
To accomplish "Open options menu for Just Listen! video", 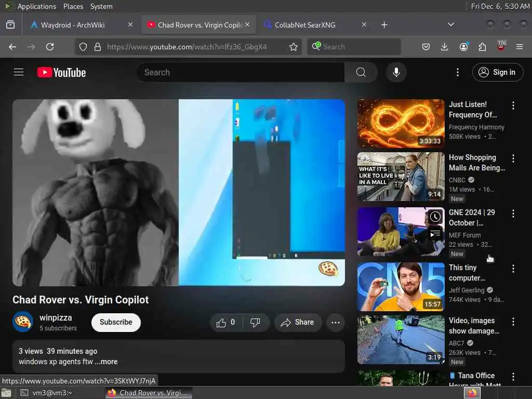I will (513, 105).
